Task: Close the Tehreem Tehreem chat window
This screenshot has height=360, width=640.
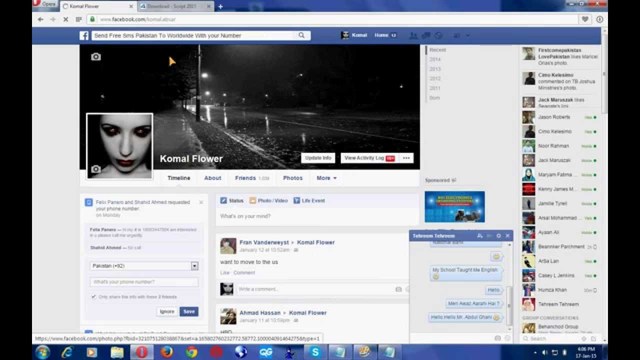Action: pos(507,236)
